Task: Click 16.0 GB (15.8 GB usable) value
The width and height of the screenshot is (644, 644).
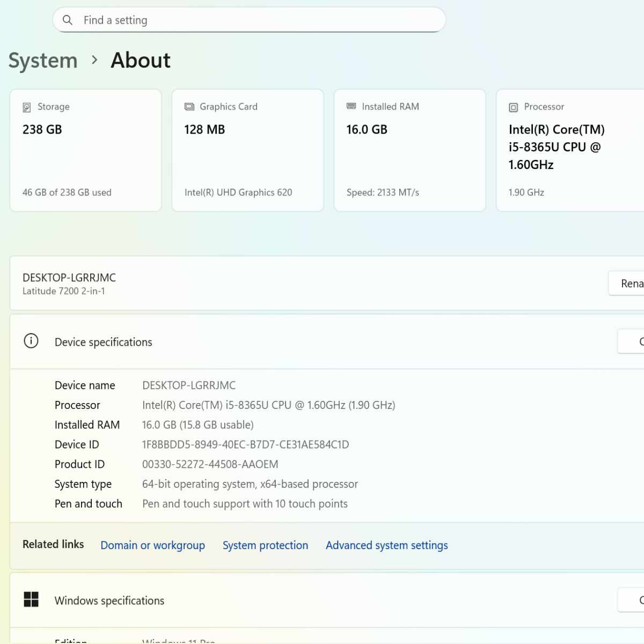Action: (198, 425)
